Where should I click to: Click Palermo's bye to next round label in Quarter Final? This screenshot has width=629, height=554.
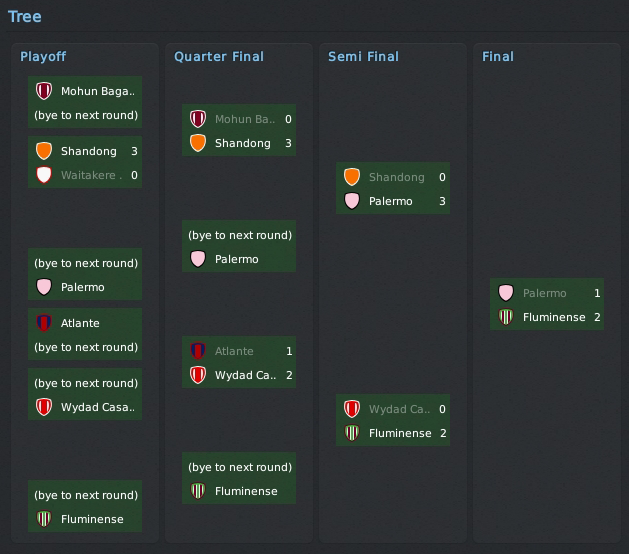click(240, 235)
